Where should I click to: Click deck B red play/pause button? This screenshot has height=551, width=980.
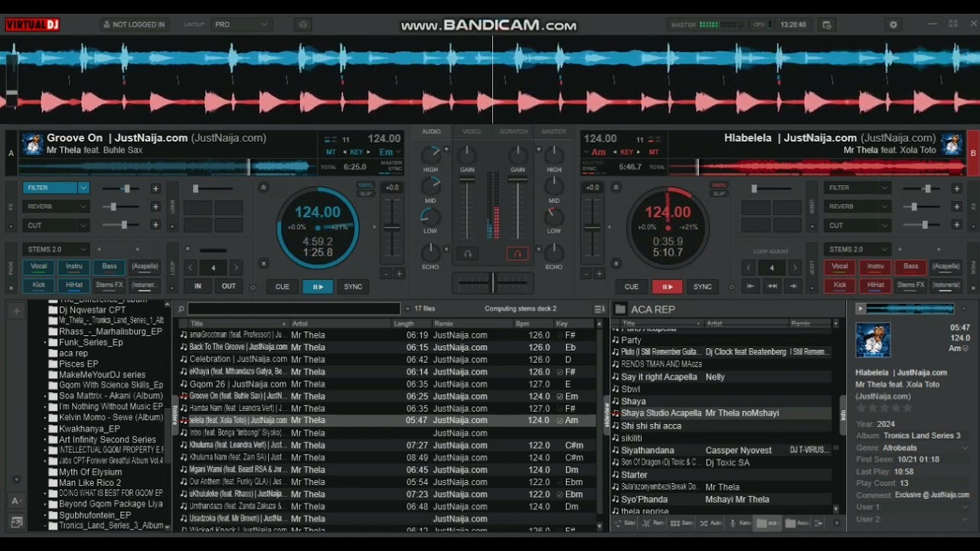(x=667, y=286)
